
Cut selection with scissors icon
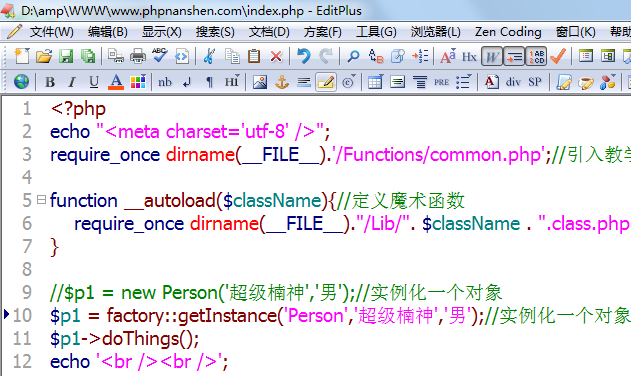pos(209,56)
